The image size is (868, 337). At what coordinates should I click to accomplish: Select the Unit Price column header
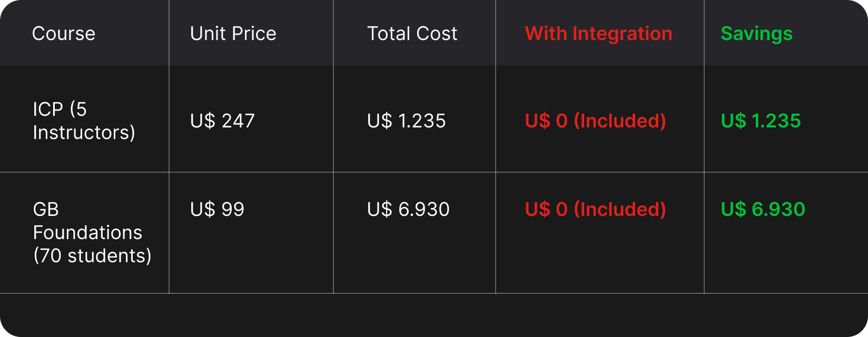(x=233, y=34)
